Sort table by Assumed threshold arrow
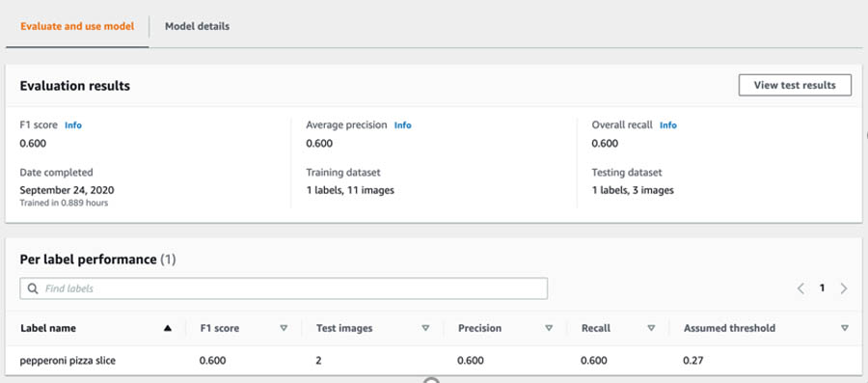This screenshot has width=868, height=383. click(844, 328)
